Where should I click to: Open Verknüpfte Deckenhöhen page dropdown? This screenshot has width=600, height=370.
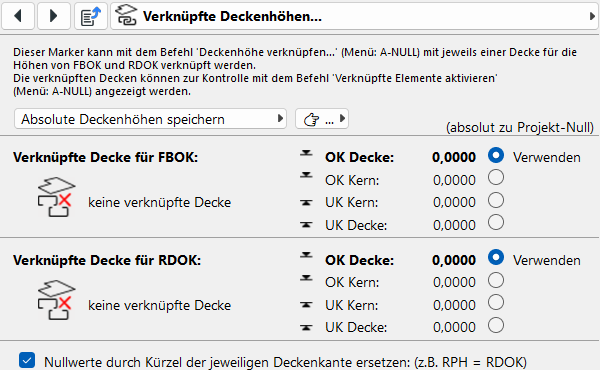[x=354, y=16]
